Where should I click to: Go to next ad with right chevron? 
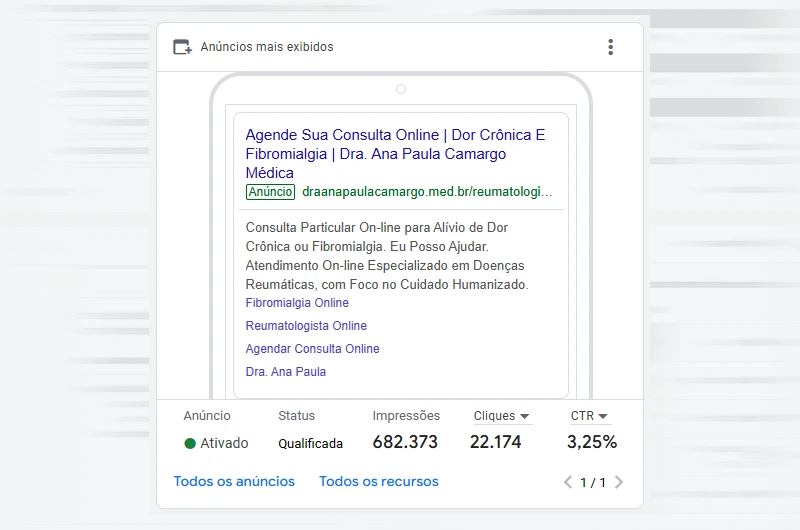tap(619, 482)
